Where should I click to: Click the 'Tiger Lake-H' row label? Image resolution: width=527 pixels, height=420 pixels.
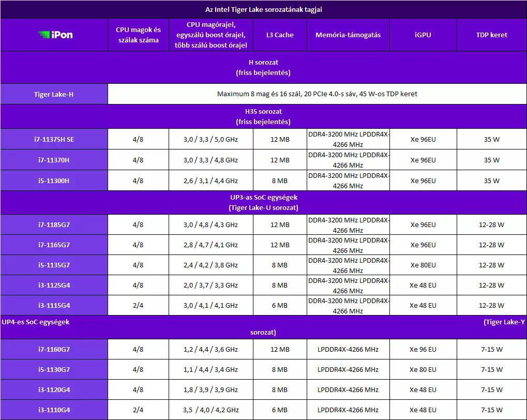(x=54, y=94)
